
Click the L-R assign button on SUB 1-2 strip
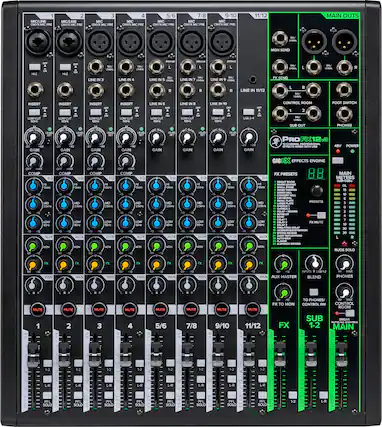pyautogui.click(x=323, y=396)
